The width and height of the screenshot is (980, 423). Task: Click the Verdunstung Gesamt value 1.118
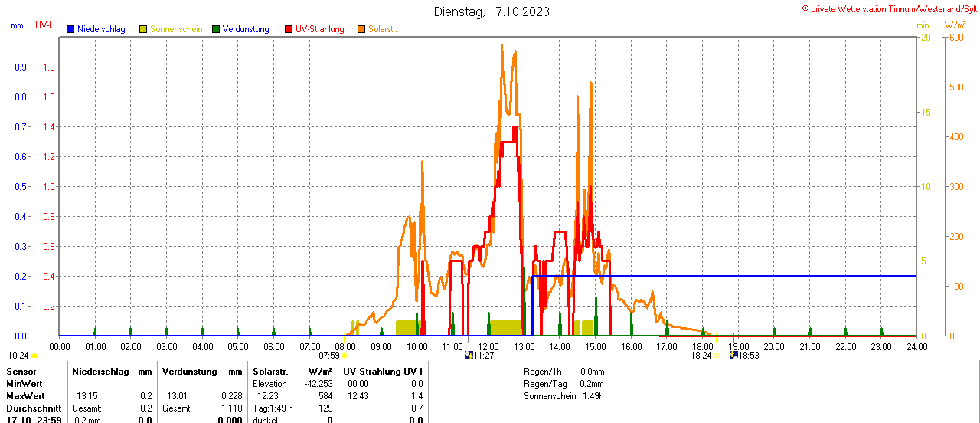(231, 408)
